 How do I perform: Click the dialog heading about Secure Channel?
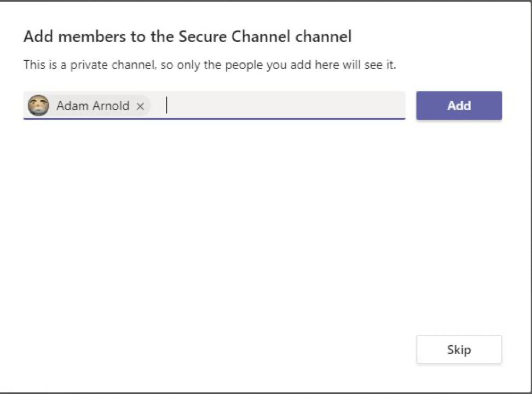[x=187, y=37]
